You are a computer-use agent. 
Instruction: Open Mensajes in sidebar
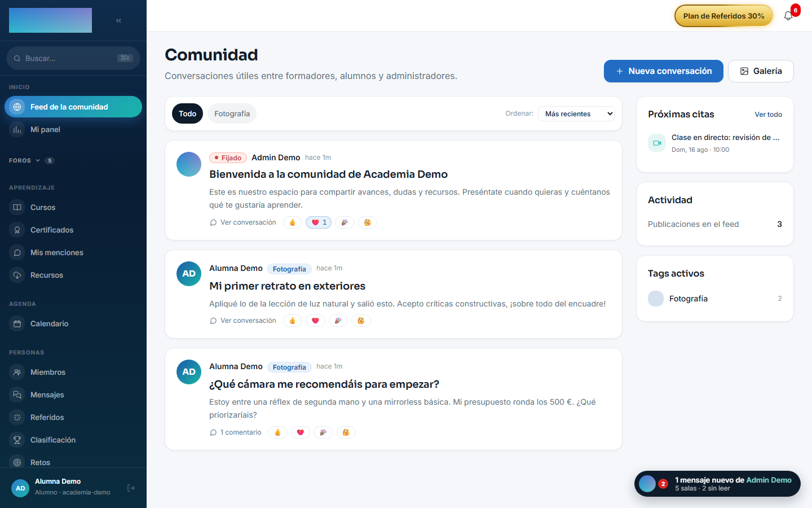[73, 395]
